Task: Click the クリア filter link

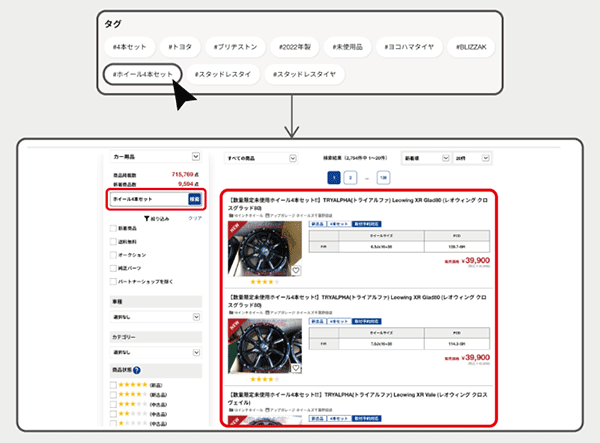Action: click(x=195, y=218)
